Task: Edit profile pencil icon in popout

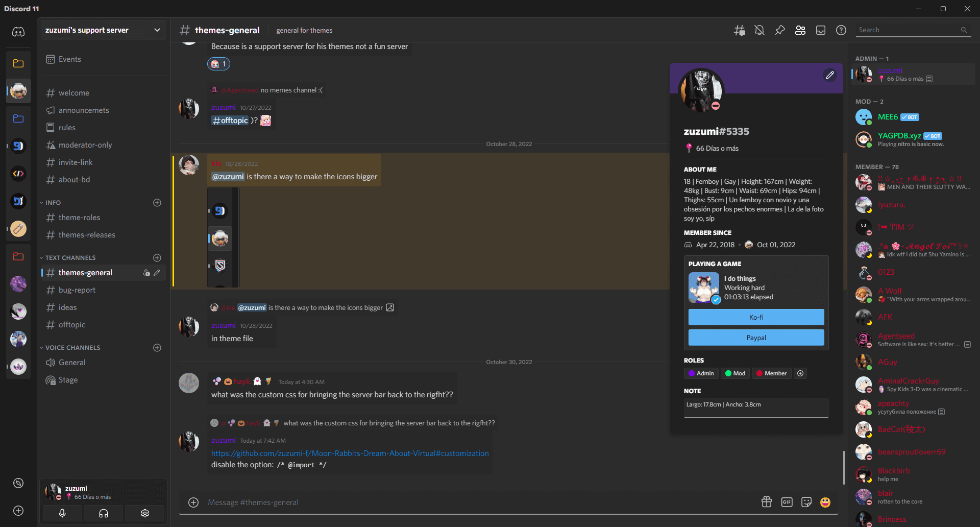Action: 830,76
